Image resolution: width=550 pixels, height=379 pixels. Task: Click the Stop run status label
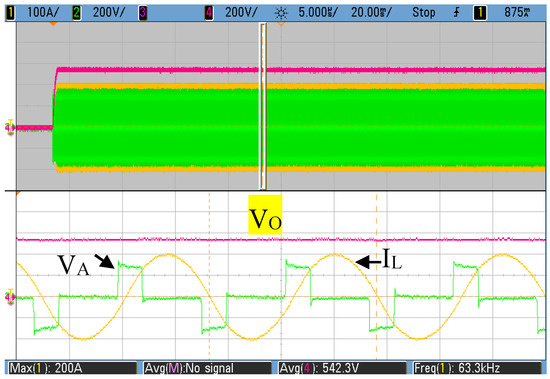(x=424, y=13)
